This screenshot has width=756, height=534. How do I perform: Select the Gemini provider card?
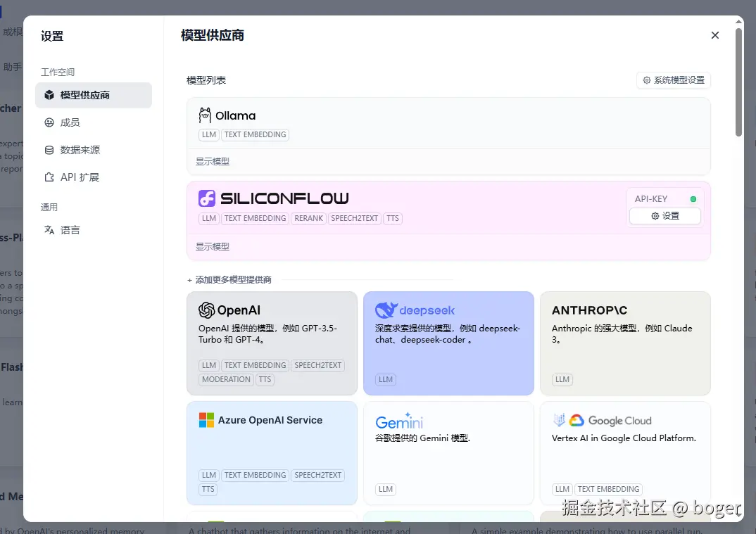point(448,453)
